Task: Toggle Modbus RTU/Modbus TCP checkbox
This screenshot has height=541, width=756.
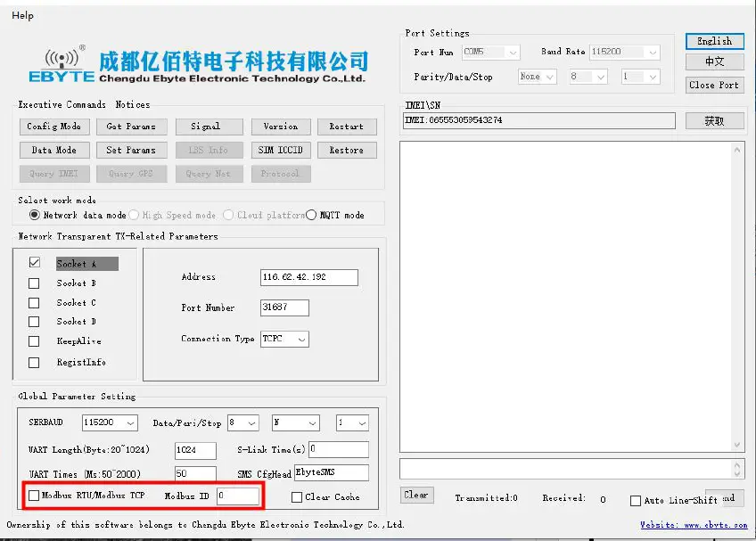Action: pos(34,496)
